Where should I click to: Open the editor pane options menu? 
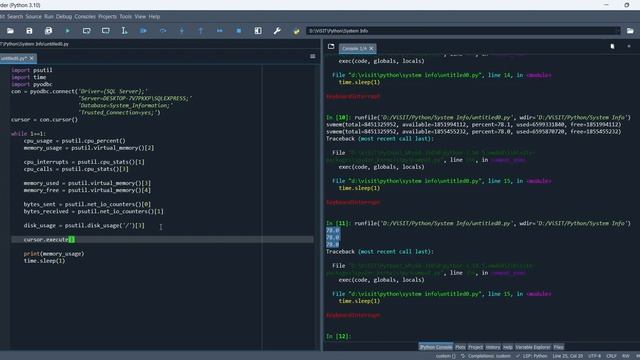click(x=313, y=56)
